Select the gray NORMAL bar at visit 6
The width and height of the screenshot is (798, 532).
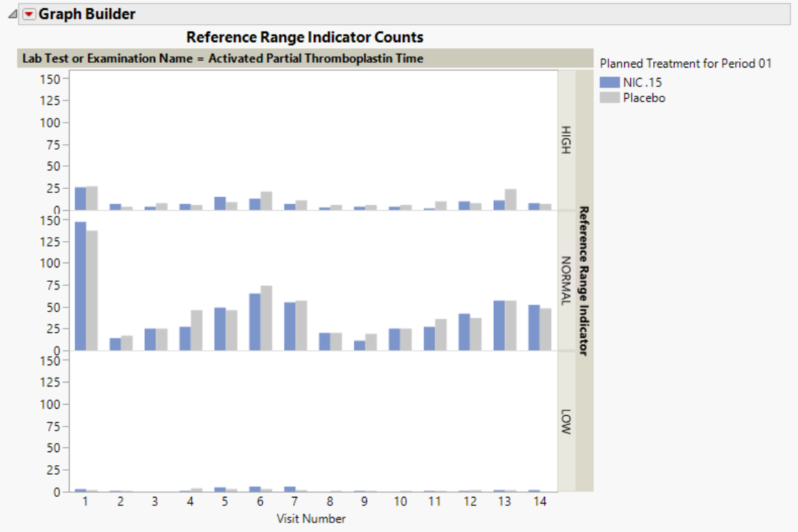point(266,318)
